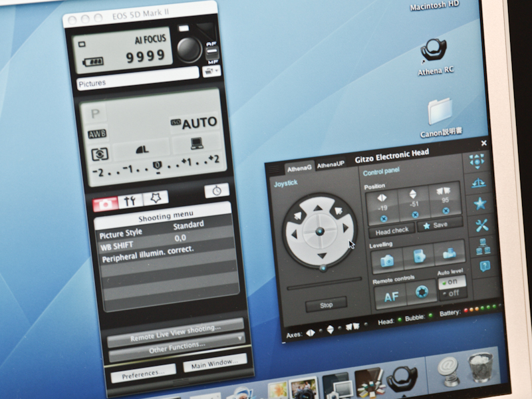Click the Head check button
This screenshot has width=532, height=399.
coord(392,231)
